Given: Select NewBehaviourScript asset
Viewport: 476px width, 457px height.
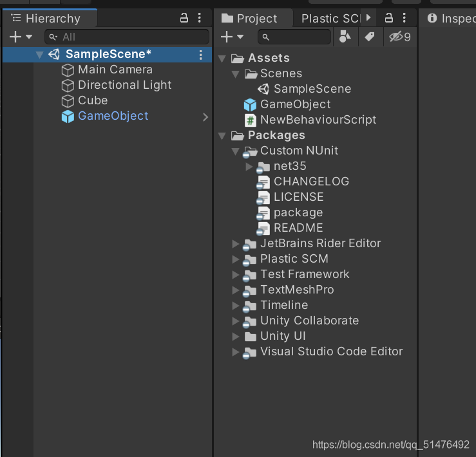Looking at the screenshot, I should (x=318, y=120).
